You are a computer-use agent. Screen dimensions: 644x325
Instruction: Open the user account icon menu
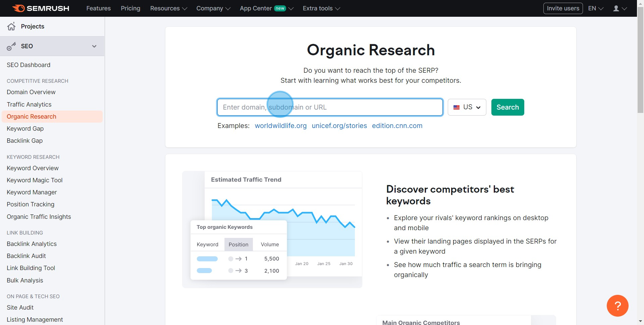[x=620, y=8]
